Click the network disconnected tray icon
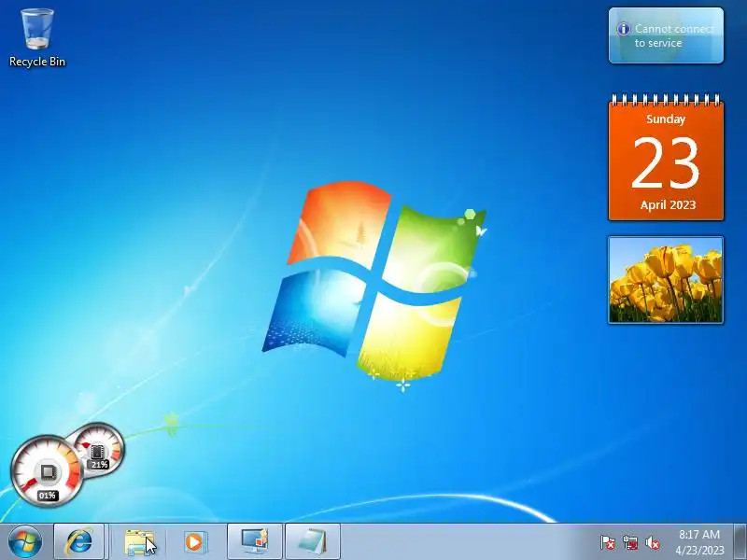Image resolution: width=747 pixels, height=560 pixels. [629, 542]
